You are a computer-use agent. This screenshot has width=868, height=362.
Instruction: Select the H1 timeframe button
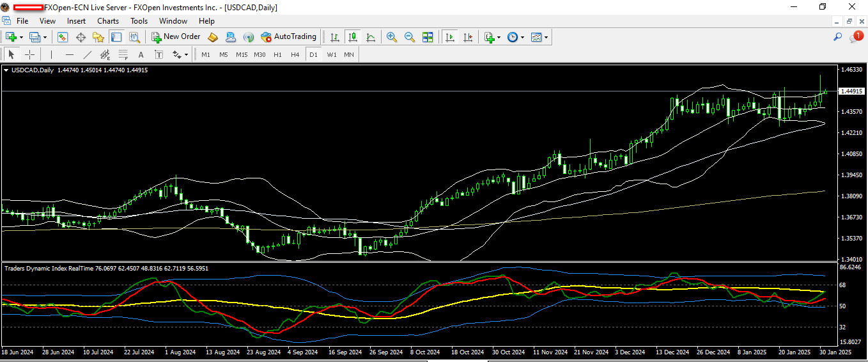277,54
